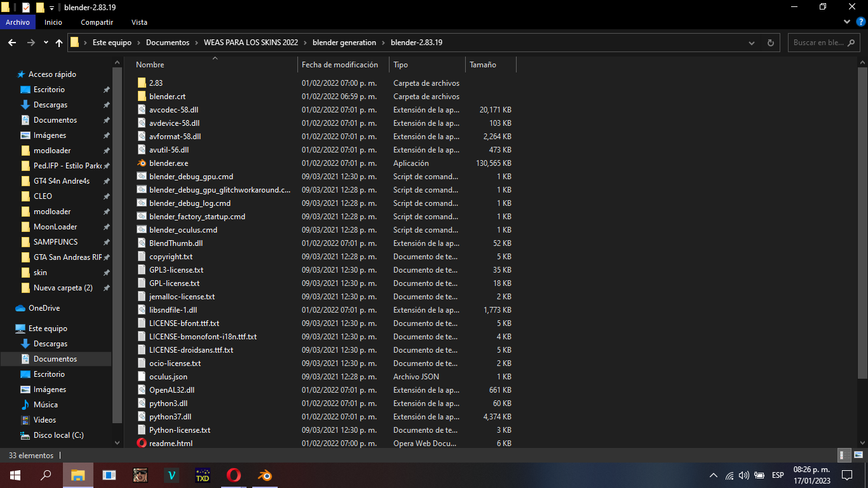The width and height of the screenshot is (868, 488).
Task: Click the Buscar search box
Action: (x=825, y=43)
